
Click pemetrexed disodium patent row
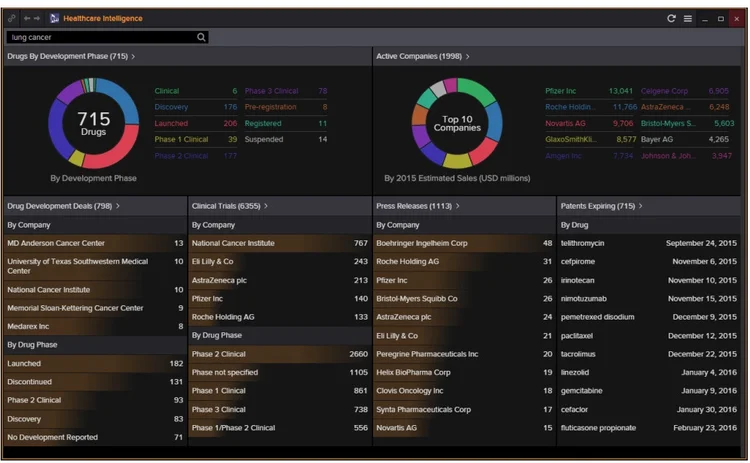649,317
